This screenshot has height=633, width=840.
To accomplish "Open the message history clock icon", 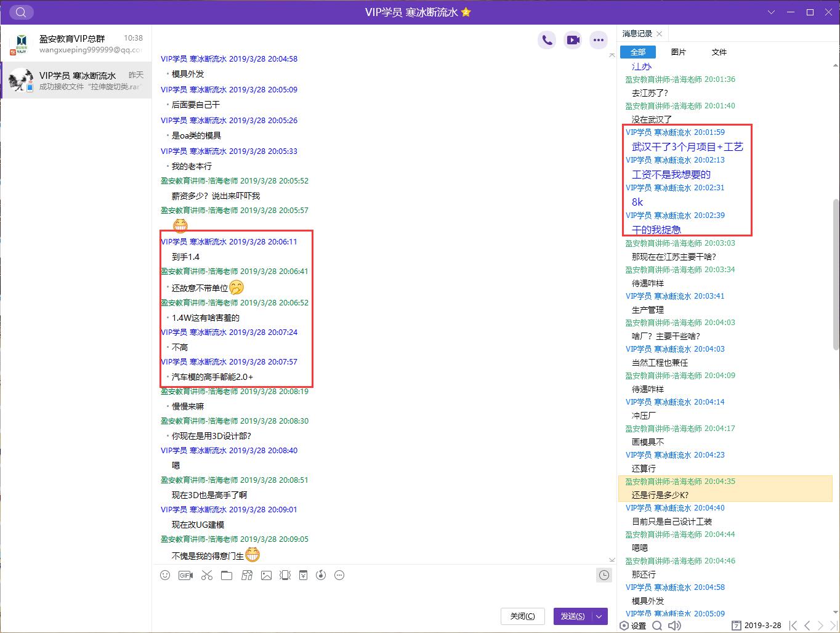I will coord(604,575).
